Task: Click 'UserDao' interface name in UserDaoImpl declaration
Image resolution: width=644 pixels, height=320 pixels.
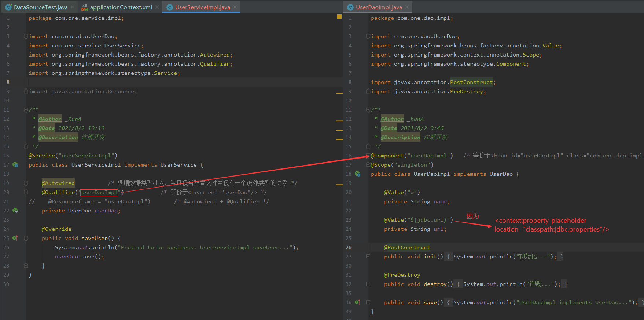Action: tap(501, 174)
